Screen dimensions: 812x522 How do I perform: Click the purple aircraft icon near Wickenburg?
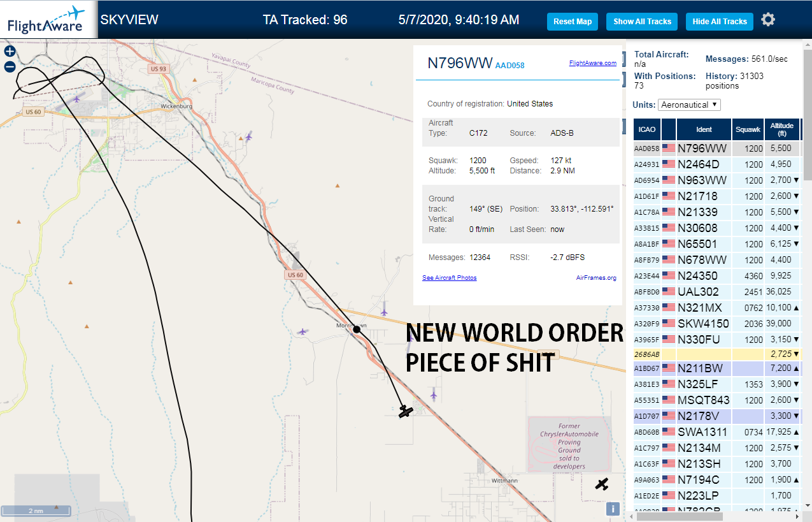click(x=248, y=136)
